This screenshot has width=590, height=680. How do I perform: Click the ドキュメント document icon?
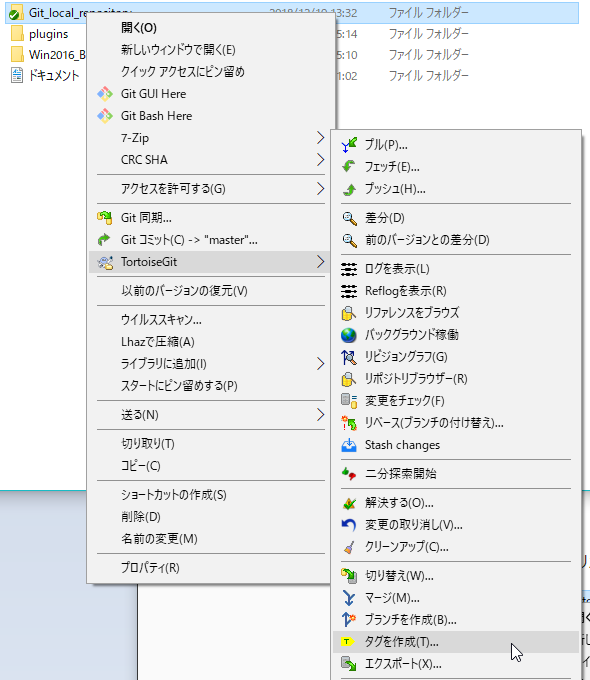(x=17, y=75)
